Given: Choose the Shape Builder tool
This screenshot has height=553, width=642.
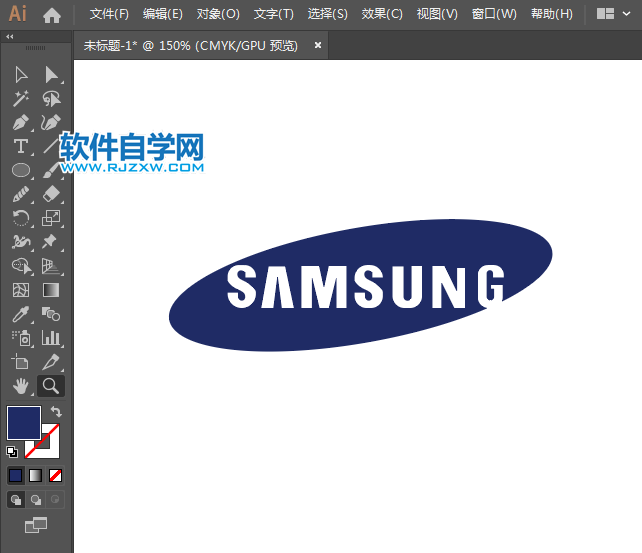Looking at the screenshot, I should [x=21, y=266].
